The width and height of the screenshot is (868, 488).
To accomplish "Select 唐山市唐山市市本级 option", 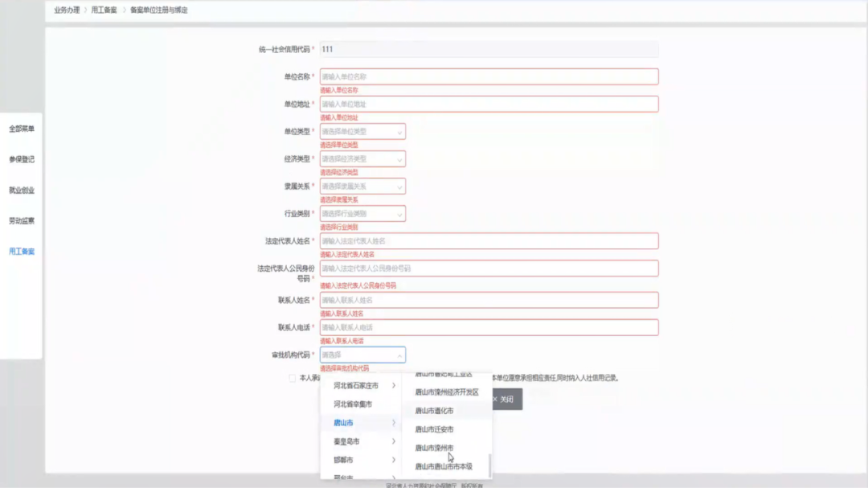I will pyautogui.click(x=444, y=466).
